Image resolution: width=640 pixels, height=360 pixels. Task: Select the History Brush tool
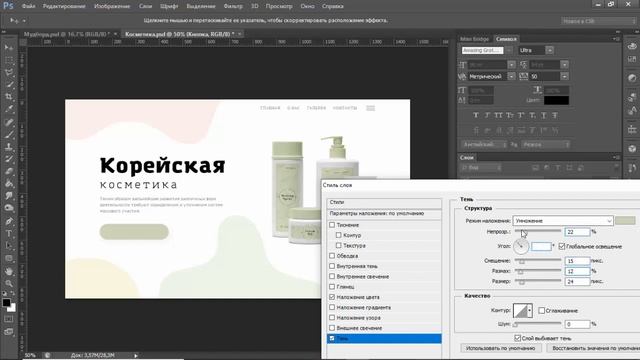[x=9, y=159]
